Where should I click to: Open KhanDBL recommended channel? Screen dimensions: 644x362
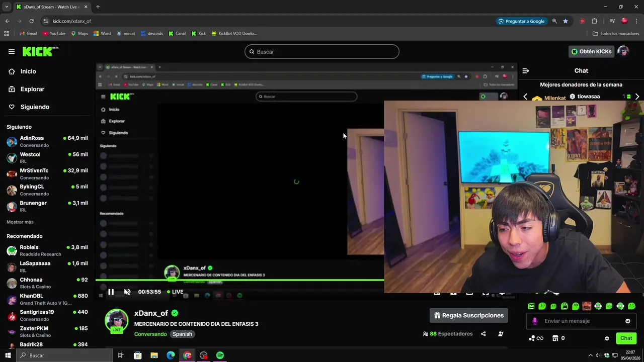[x=48, y=299]
